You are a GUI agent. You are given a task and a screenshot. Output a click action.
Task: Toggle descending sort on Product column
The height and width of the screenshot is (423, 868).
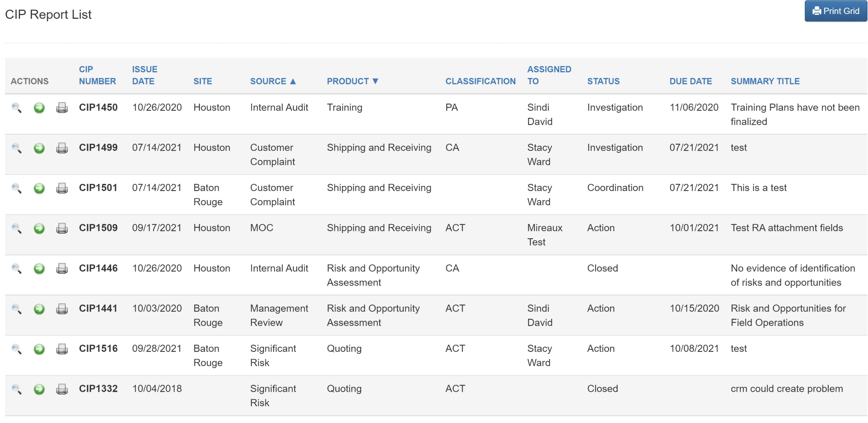pos(352,81)
